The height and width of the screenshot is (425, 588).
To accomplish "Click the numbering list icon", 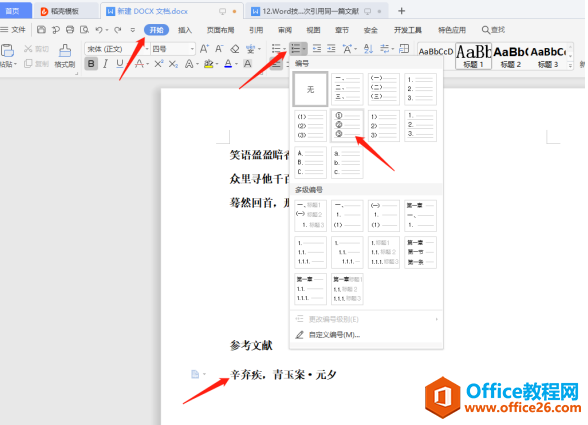I will [x=296, y=48].
